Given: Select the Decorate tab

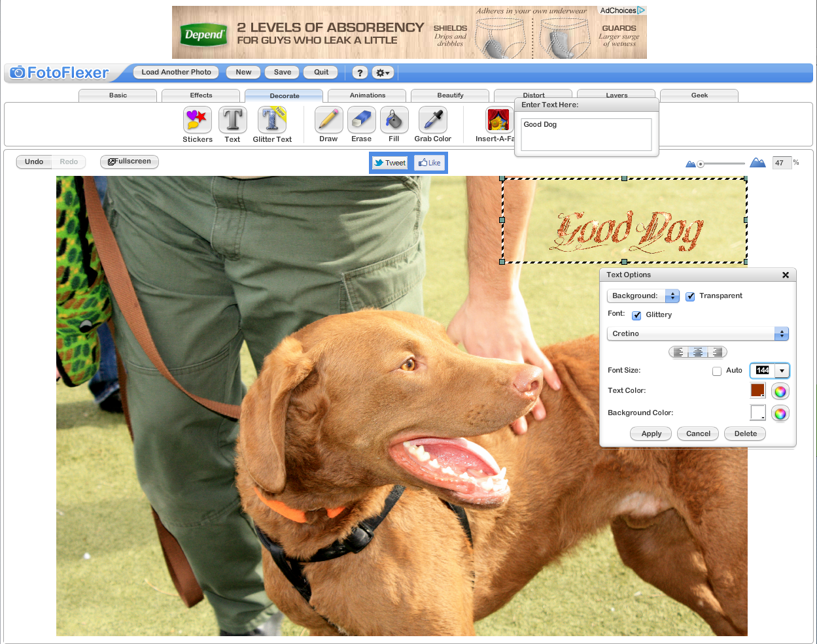Looking at the screenshot, I should coord(284,96).
